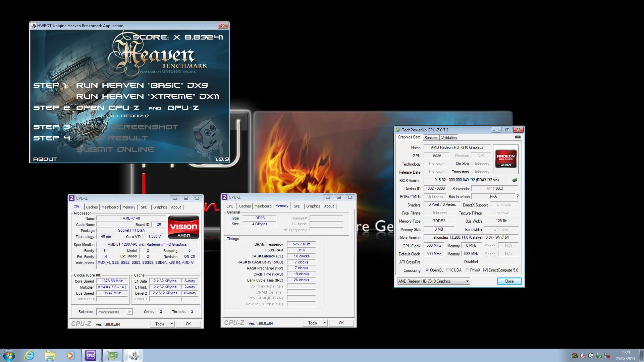Expand Tools arrow in CPU-Z processor window

(x=172, y=324)
